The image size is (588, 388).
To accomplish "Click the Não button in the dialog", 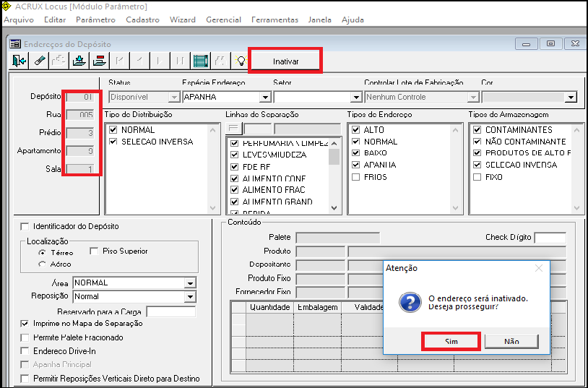I will pyautogui.click(x=511, y=342).
